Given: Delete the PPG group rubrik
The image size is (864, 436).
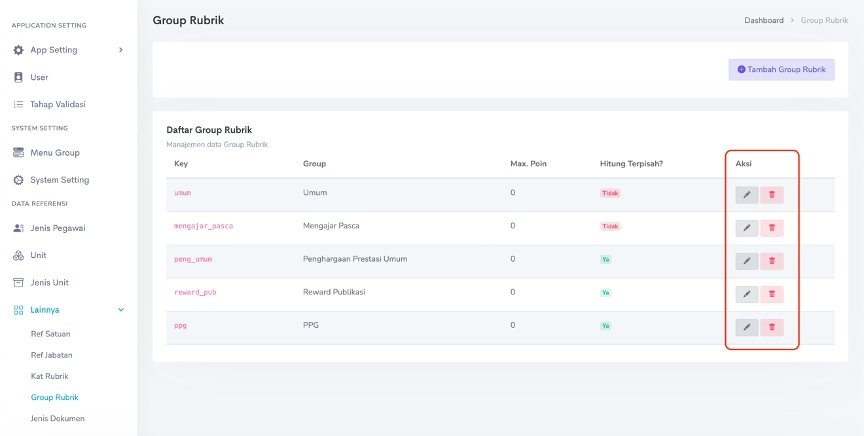Looking at the screenshot, I should click(771, 327).
